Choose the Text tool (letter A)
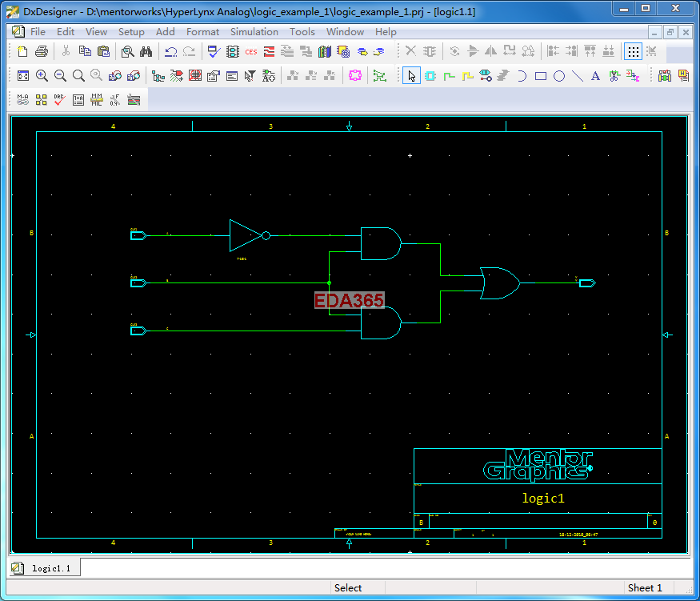Image resolution: width=700 pixels, height=601 pixels. click(x=595, y=76)
